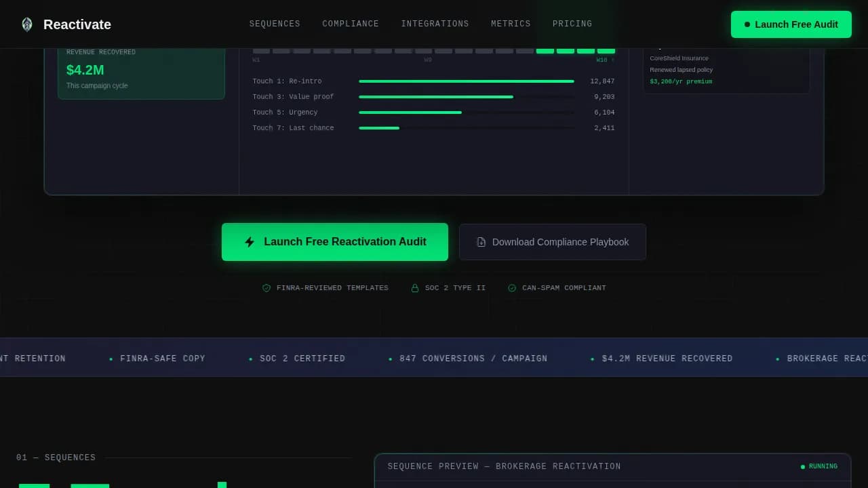Image resolution: width=868 pixels, height=488 pixels.
Task: Open the Integrations nav item
Action: point(435,24)
